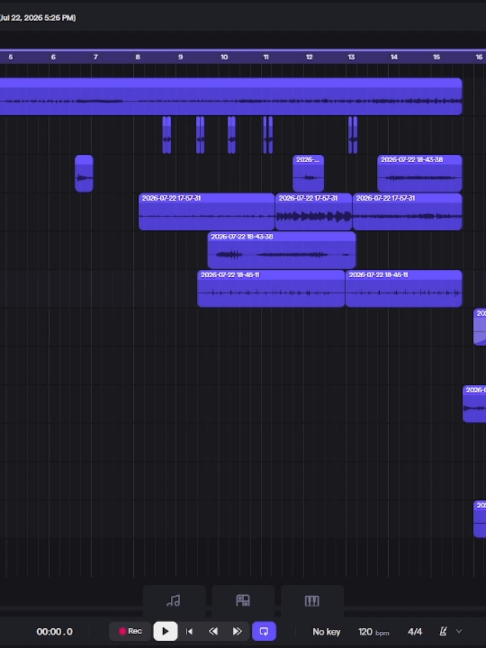This screenshot has width=486, height=648.
Task: Select the 18-43-38 clip starting near bar 10
Action: [282, 250]
